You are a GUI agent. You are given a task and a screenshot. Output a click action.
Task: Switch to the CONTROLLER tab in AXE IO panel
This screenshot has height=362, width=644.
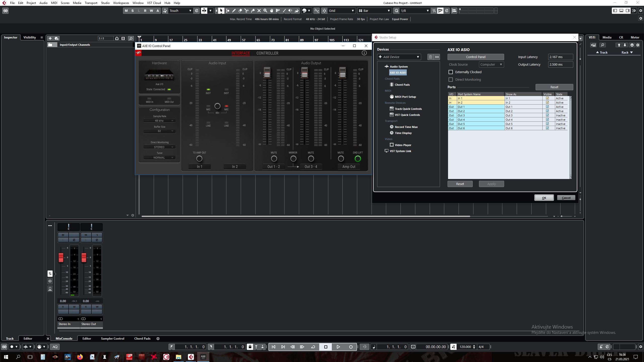(267, 53)
